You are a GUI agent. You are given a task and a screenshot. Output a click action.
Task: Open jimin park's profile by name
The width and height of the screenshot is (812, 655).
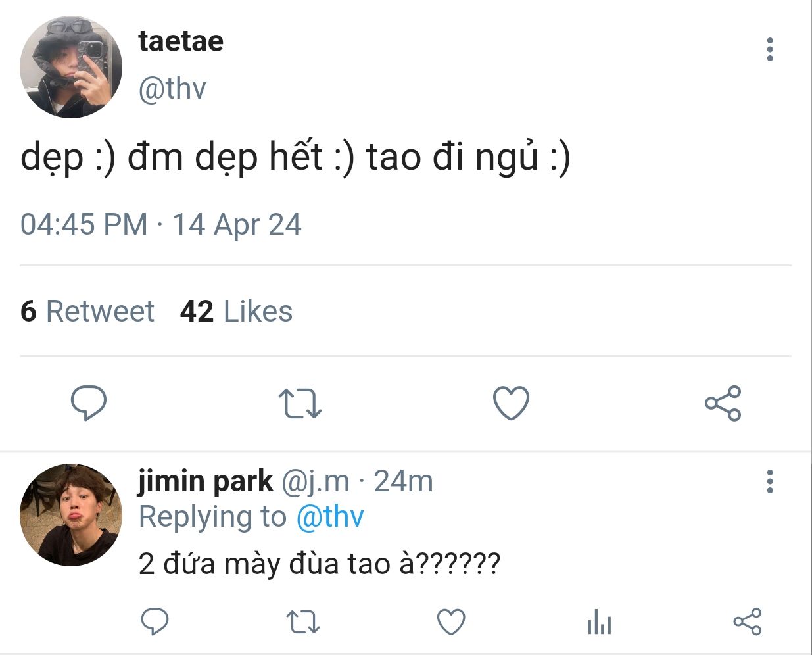point(205,481)
